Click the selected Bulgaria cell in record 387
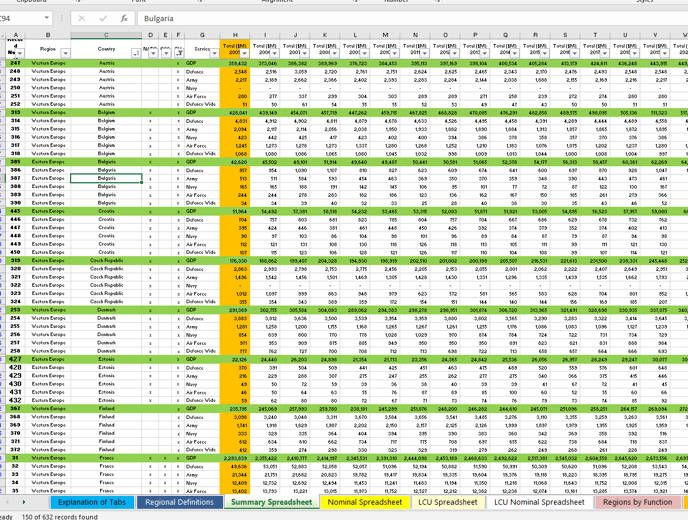 (106, 178)
